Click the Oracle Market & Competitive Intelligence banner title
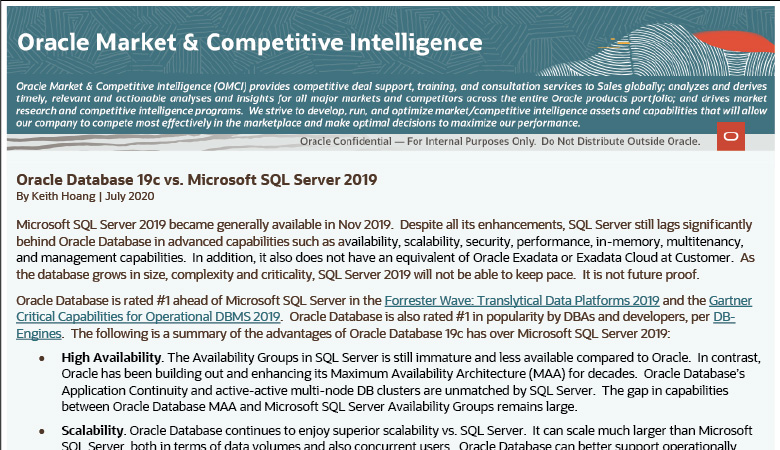Image resolution: width=780 pixels, height=450 pixels. 250,42
